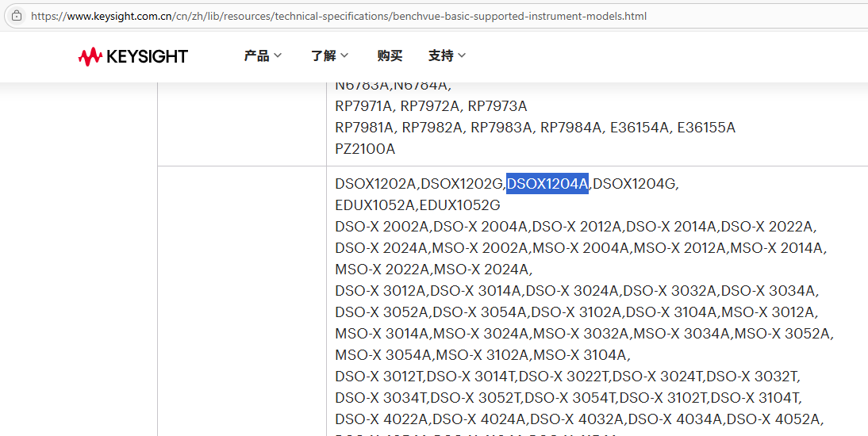The height and width of the screenshot is (436, 868).
Task: Click the DSO-X 3012A model text
Action: tap(381, 292)
